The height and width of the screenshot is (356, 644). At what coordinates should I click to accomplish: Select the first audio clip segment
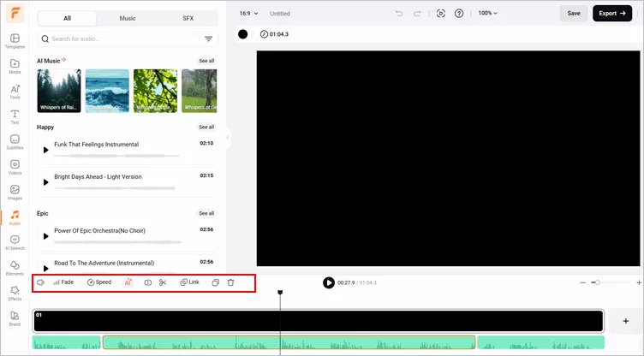coord(67,342)
